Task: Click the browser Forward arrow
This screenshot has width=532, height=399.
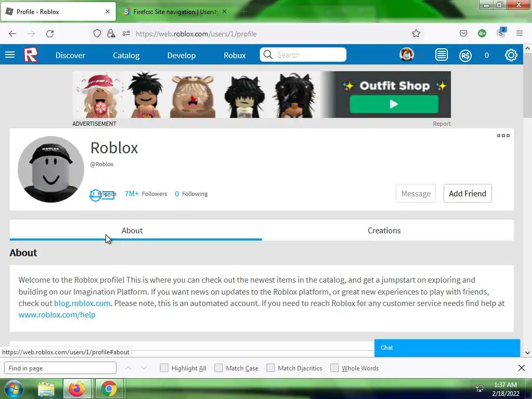Action: point(31,34)
